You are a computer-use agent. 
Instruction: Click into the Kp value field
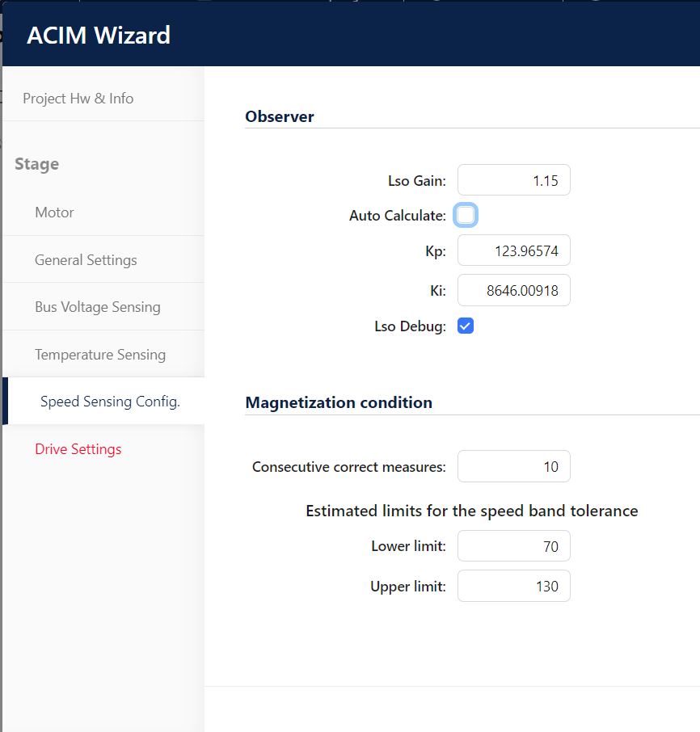coord(513,250)
